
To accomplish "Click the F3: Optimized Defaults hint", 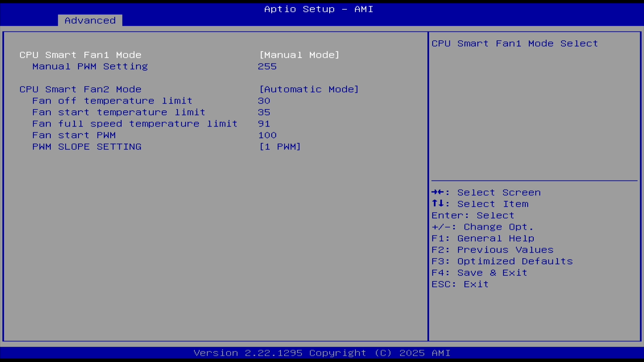I will coord(502,261).
